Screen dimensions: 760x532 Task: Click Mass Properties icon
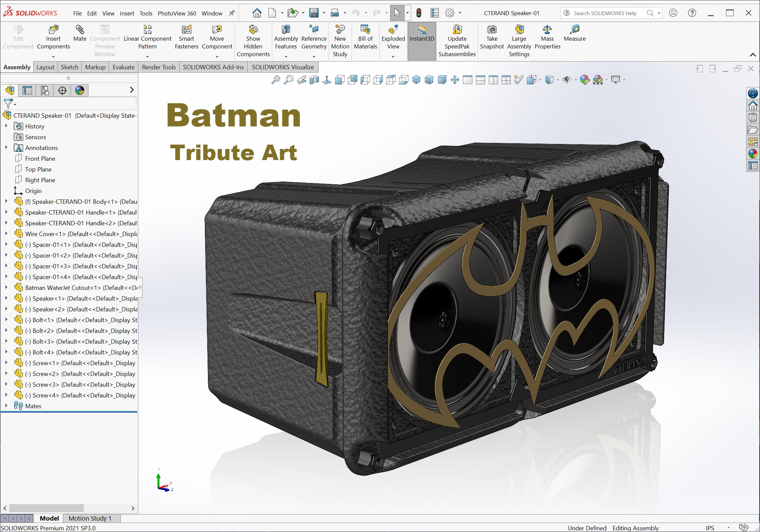click(547, 30)
